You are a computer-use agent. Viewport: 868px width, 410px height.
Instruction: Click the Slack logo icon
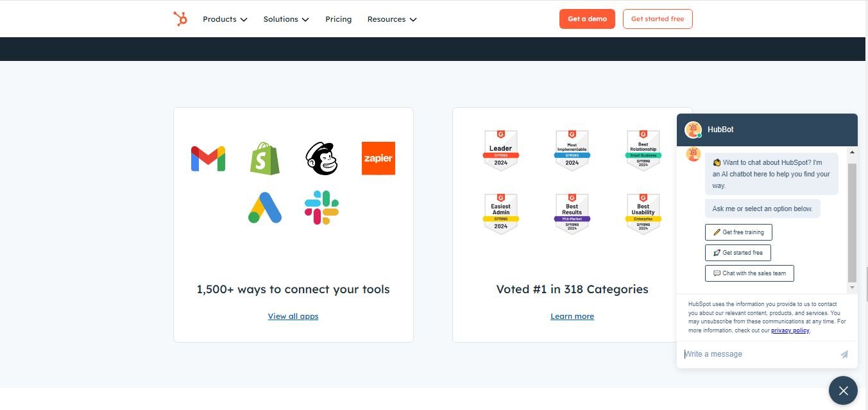(x=321, y=208)
